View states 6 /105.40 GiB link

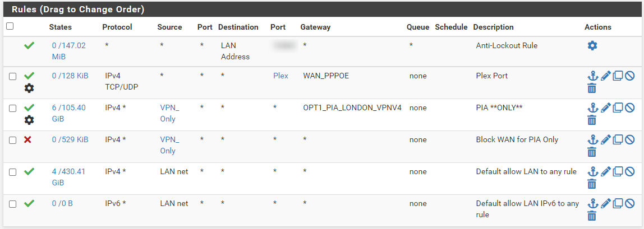click(68, 114)
